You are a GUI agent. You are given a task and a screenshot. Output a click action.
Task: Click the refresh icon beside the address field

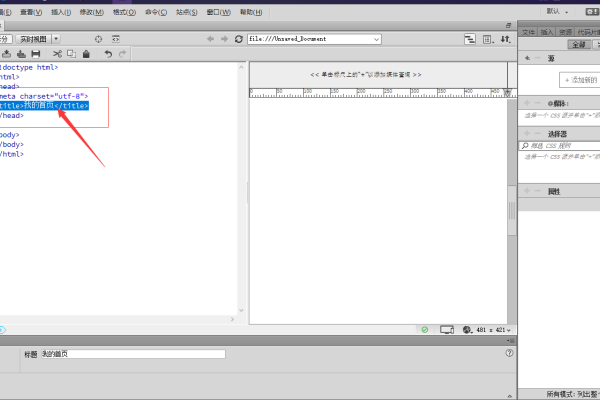(238, 39)
